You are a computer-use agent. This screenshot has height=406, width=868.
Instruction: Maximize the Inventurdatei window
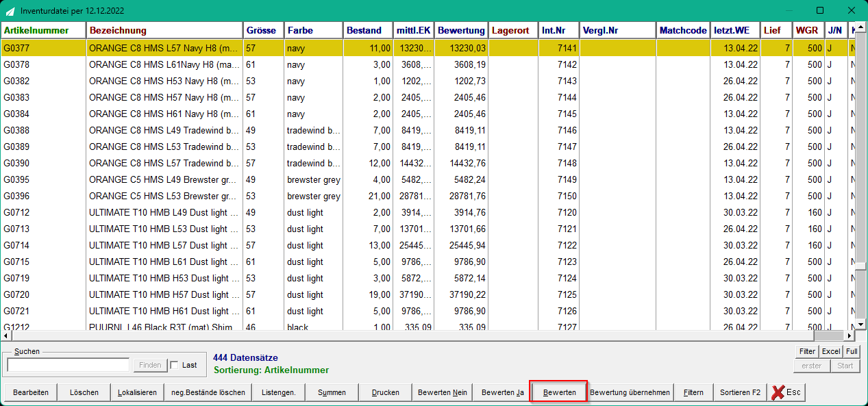(x=820, y=10)
